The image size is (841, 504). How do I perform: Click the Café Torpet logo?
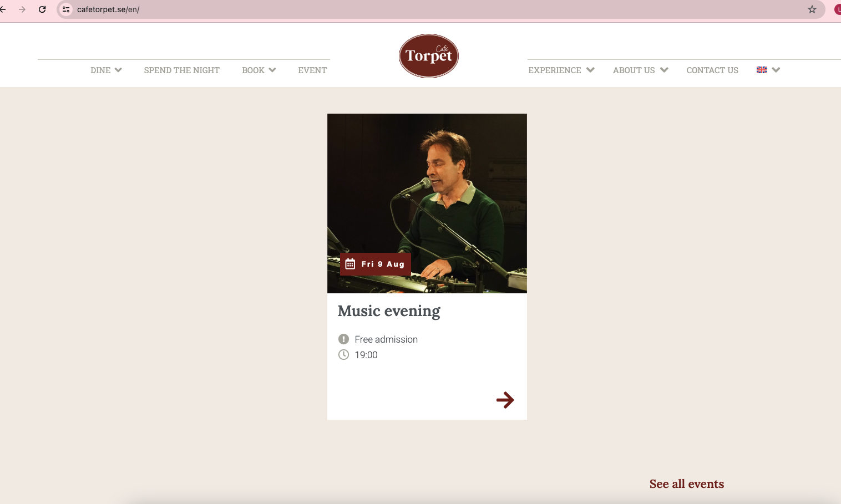pyautogui.click(x=428, y=56)
